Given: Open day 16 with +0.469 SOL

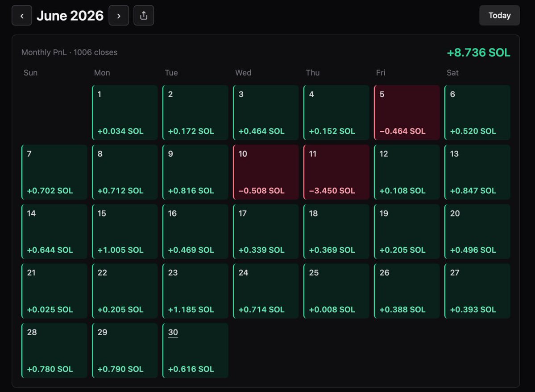Looking at the screenshot, I should (x=195, y=232).
